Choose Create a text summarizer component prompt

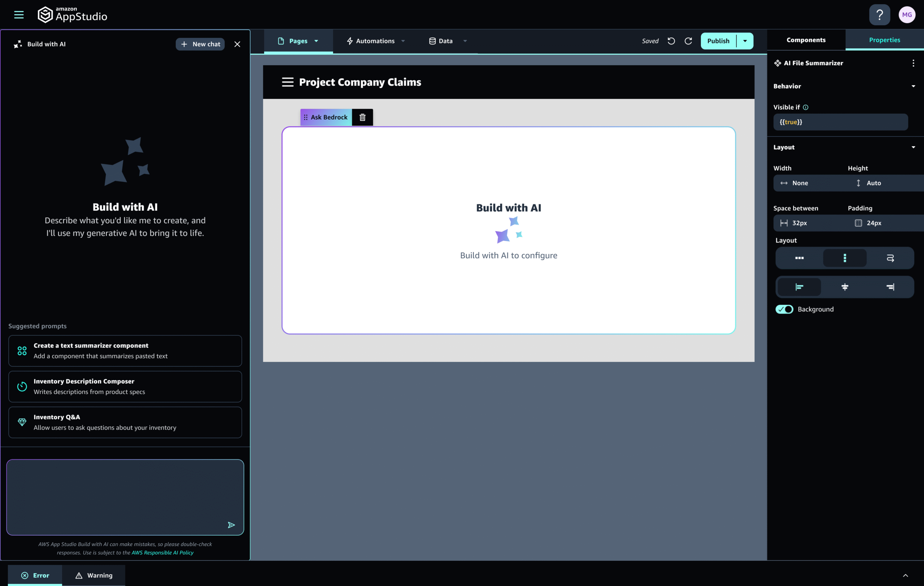125,351
